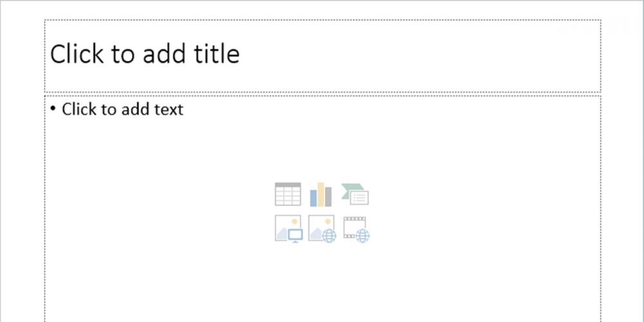Click the Insert Table placeholder icon

[288, 194]
